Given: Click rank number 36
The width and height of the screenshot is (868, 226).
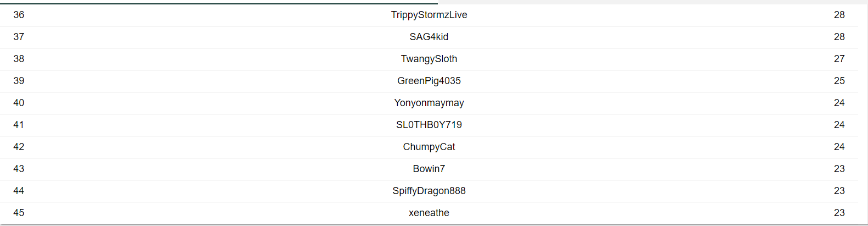Looking at the screenshot, I should coord(19,15).
